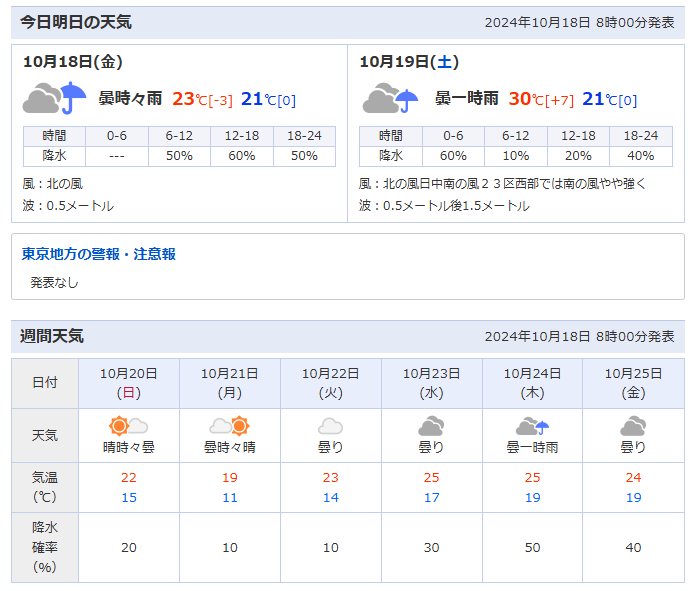Click the October 23 cloudy weather icon

[431, 426]
